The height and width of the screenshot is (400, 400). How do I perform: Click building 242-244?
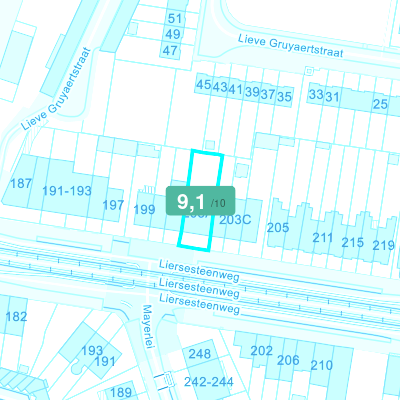(x=209, y=382)
